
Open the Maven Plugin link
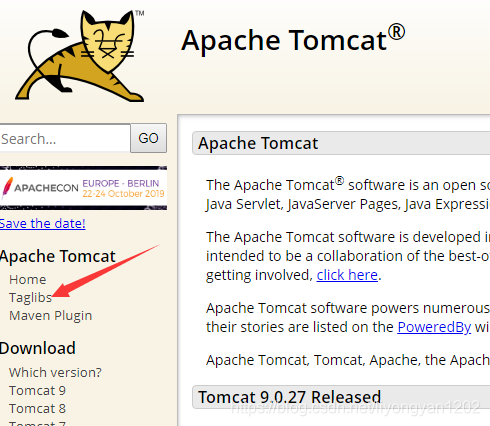pos(50,315)
